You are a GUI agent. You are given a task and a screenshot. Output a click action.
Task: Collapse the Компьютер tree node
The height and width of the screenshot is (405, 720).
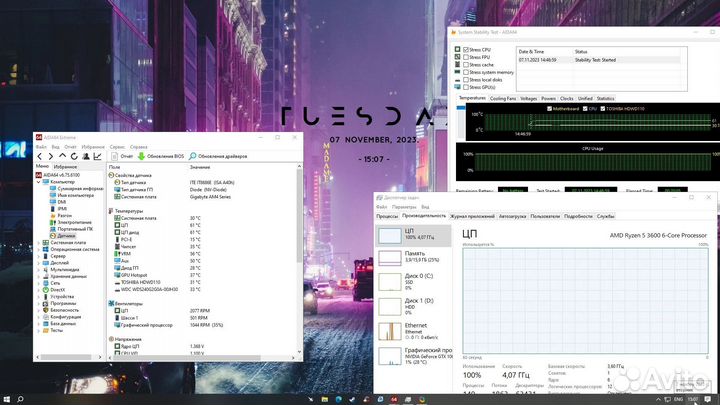[39, 182]
